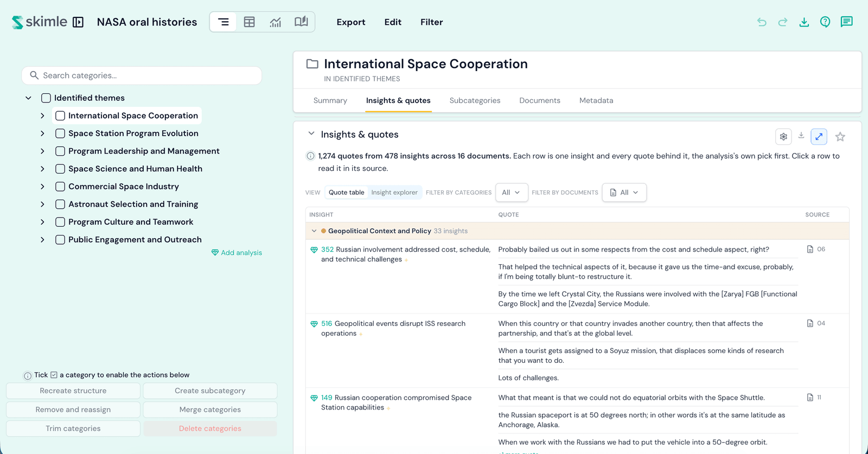Open the Export menu
The image size is (868, 454).
click(351, 22)
